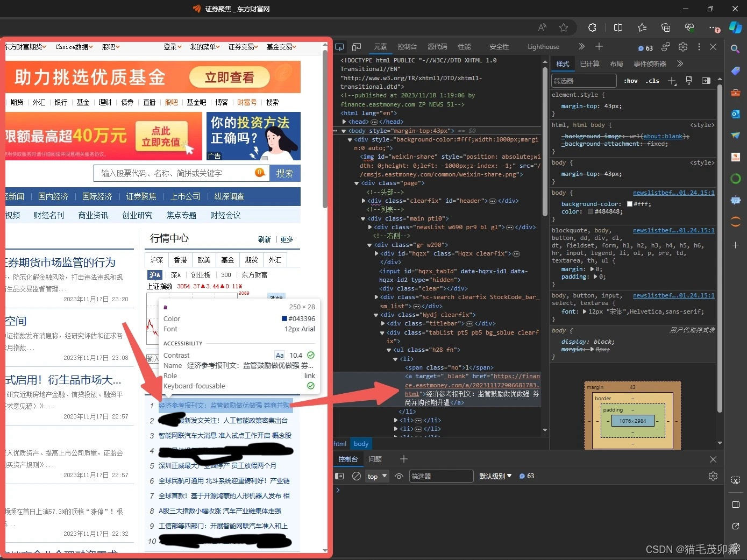The width and height of the screenshot is (747, 560).
Task: Collapse the body element node
Action: 344,131
